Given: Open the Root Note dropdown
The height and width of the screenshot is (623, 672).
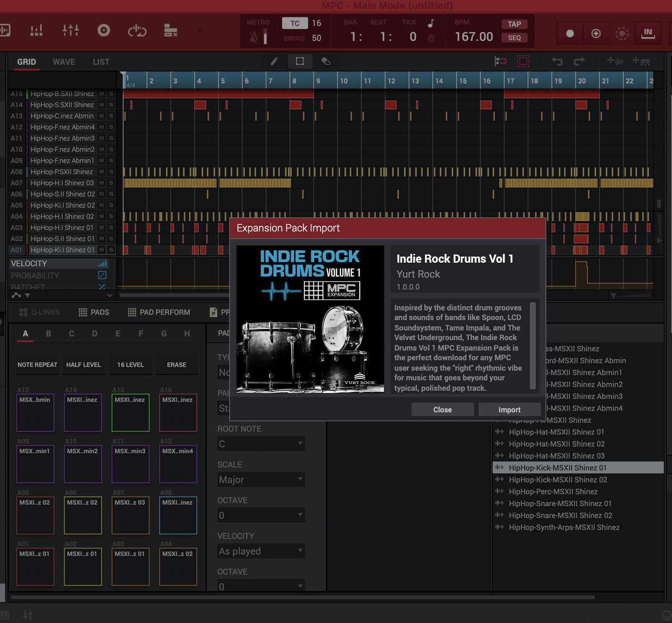Looking at the screenshot, I should pos(261,444).
